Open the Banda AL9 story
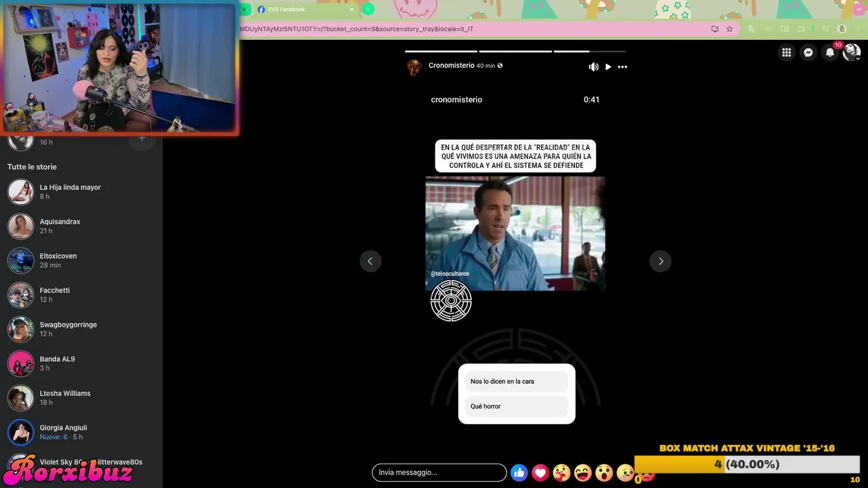Viewport: 868px width, 488px height. click(81, 363)
